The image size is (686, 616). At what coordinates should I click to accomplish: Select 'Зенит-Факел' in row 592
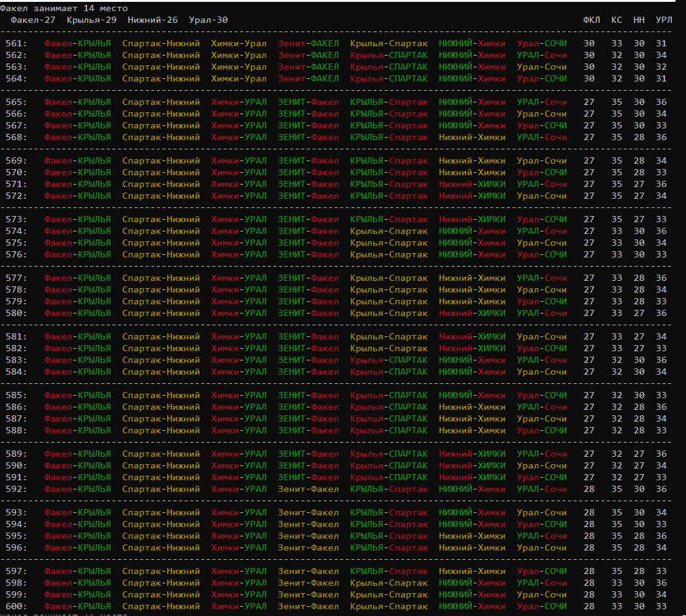coord(309,489)
